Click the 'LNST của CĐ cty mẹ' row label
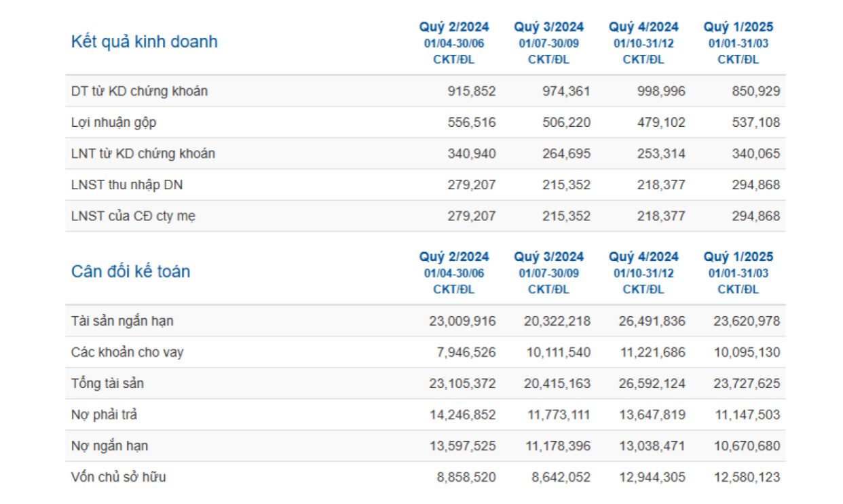The height and width of the screenshot is (504, 843). coord(134,216)
